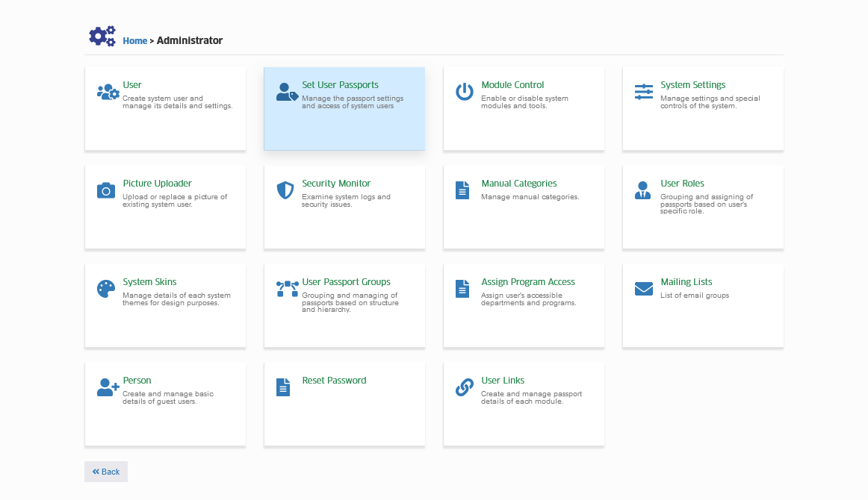Open the Set User Passports title
868x500 pixels.
click(x=341, y=85)
